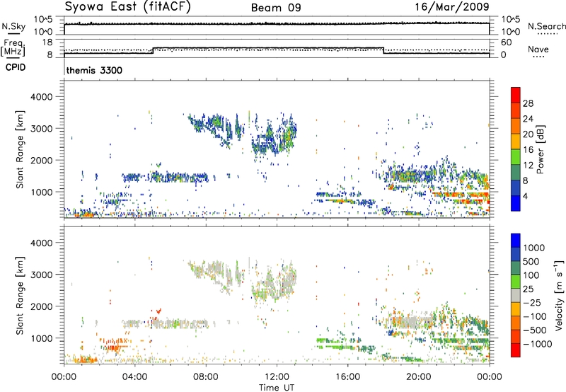
Task: Click the '-500' Velocity colorbar tick
Action: coord(535,330)
